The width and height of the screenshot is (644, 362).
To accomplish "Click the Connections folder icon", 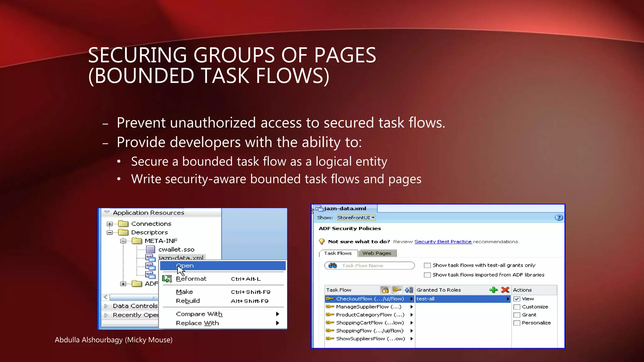I will point(123,224).
